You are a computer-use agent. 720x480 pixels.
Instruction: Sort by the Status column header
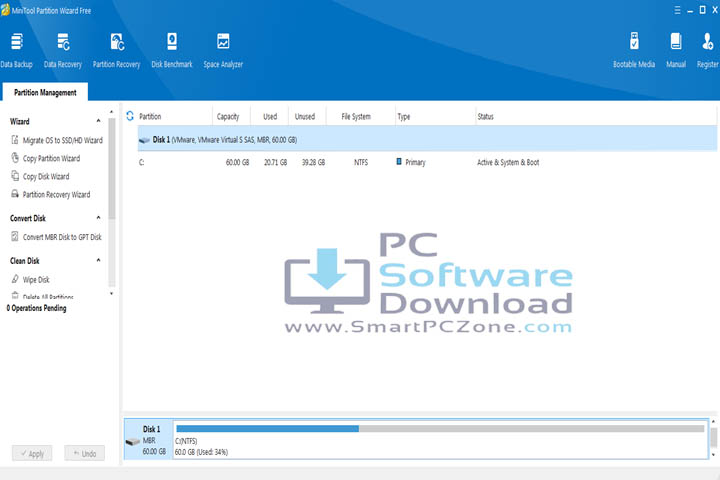[x=485, y=117]
